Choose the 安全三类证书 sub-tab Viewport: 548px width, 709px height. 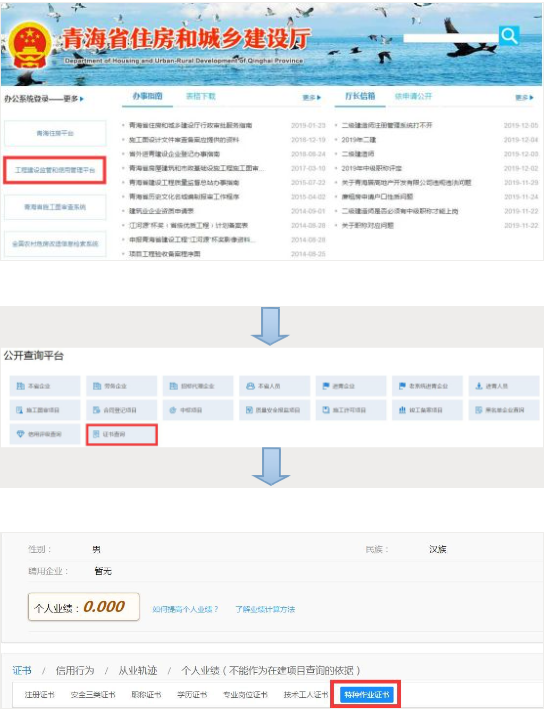pyautogui.click(x=93, y=695)
